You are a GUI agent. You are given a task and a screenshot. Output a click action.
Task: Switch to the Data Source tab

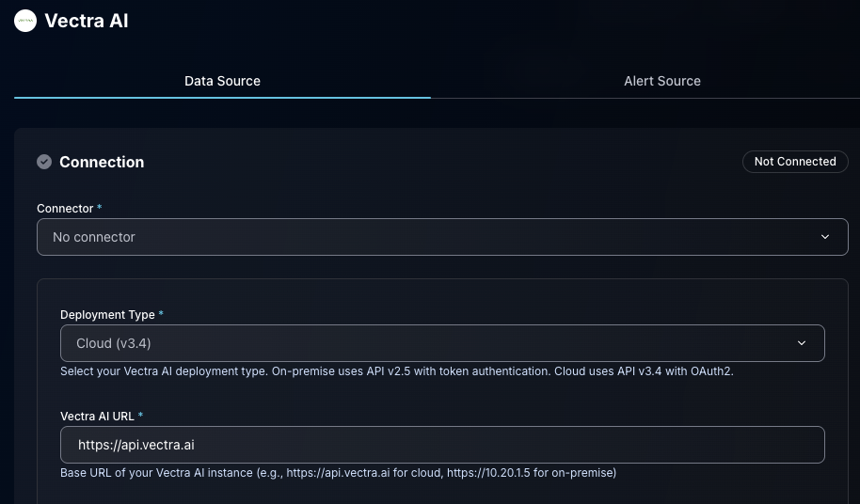click(x=222, y=81)
